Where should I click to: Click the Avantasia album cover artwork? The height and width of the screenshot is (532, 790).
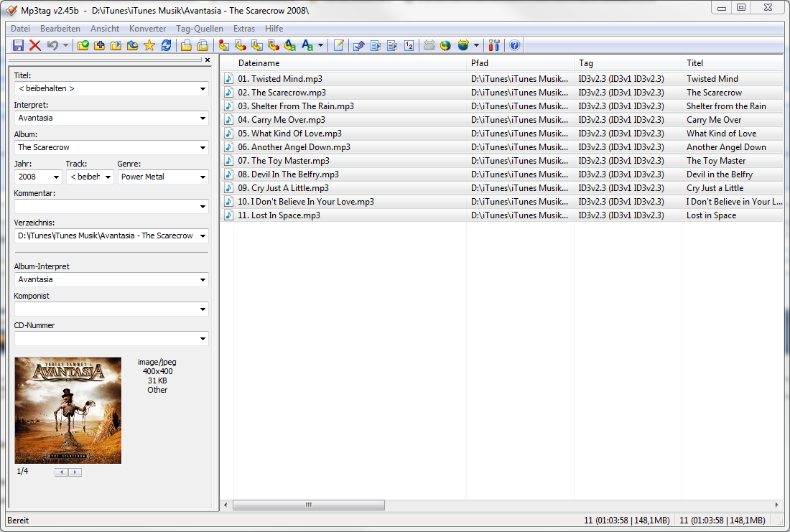point(68,410)
